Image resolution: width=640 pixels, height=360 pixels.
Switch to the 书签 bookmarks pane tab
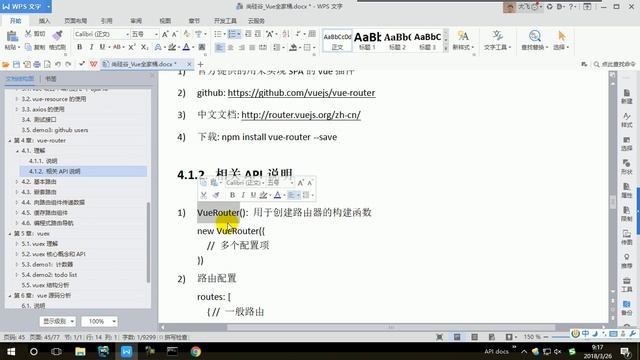point(51,79)
